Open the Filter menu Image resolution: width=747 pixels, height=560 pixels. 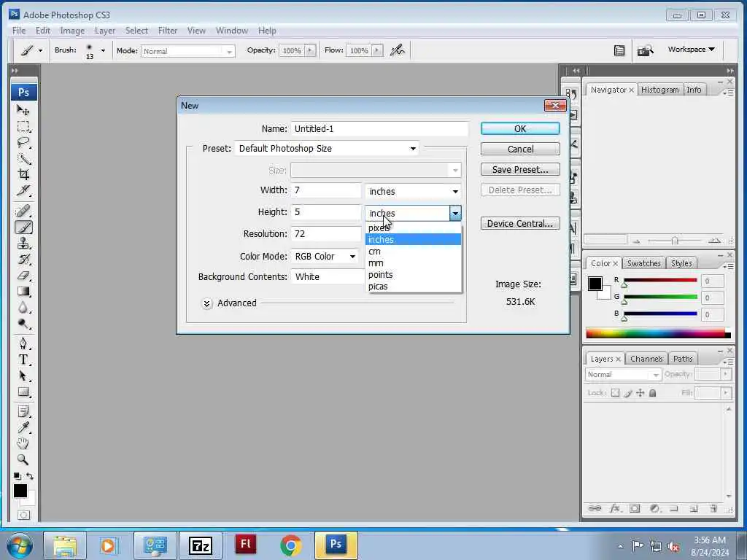coord(168,31)
